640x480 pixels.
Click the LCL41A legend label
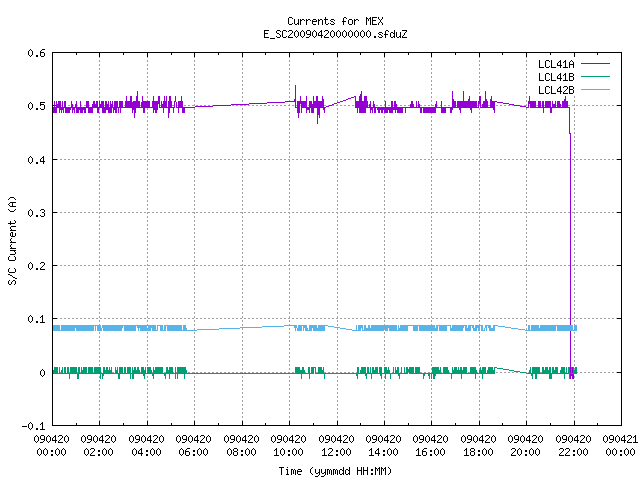click(x=556, y=64)
